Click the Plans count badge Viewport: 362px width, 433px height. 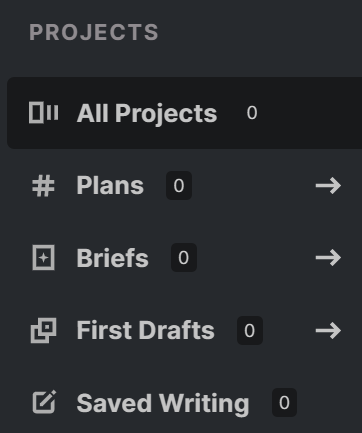tap(179, 185)
